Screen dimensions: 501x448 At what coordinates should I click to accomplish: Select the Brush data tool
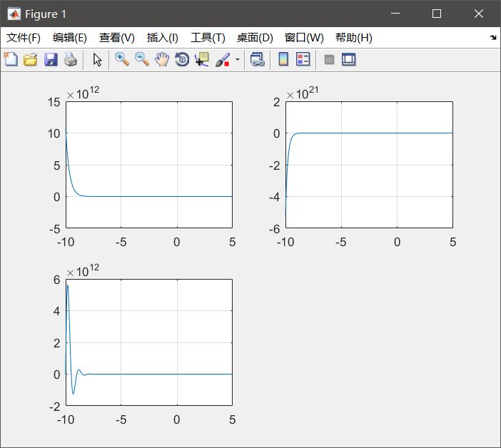pos(223,60)
